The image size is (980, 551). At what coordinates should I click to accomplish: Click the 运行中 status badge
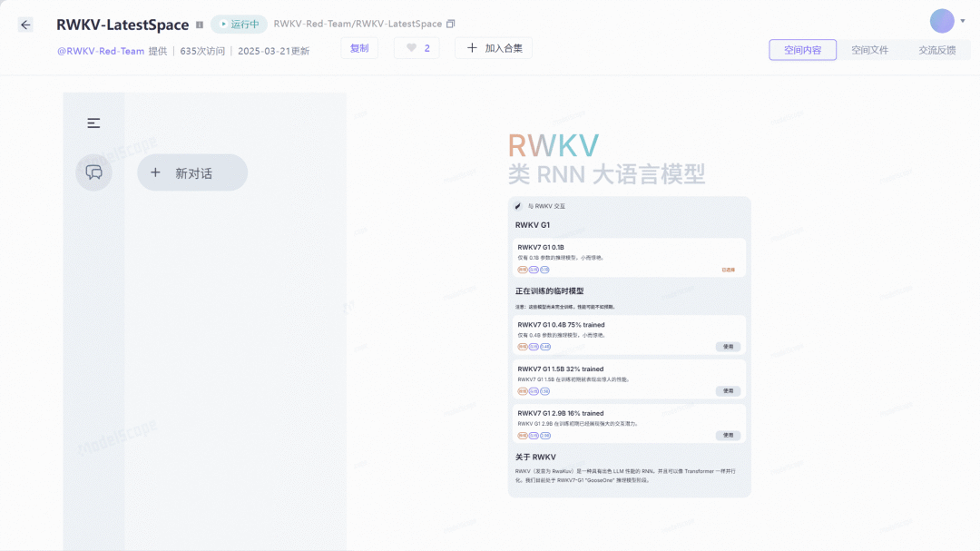click(x=239, y=25)
